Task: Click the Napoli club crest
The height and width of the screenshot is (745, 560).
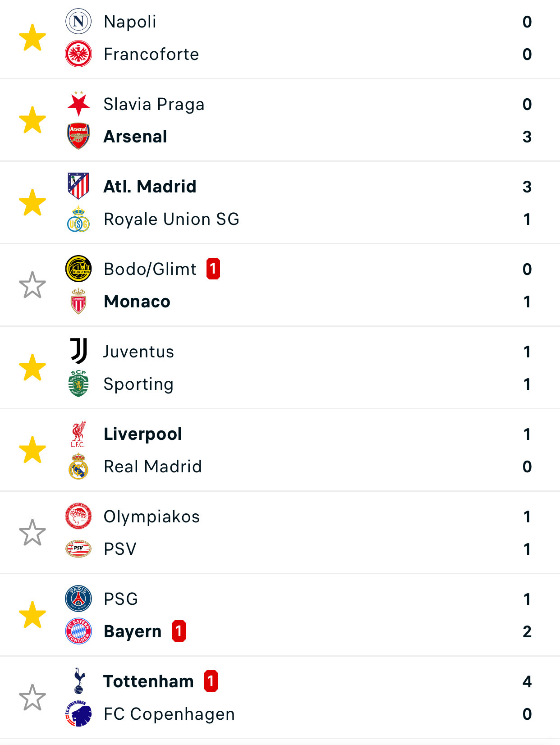Action: click(x=78, y=22)
